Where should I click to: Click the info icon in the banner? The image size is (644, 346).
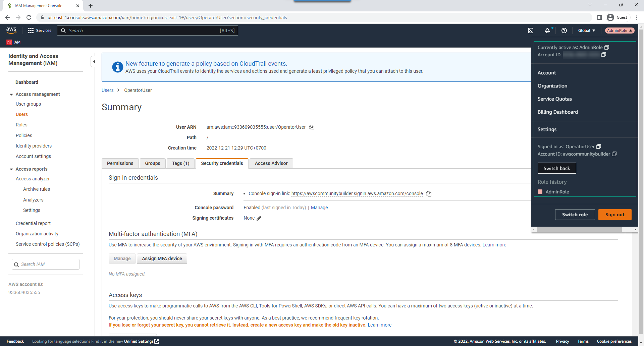pos(117,67)
